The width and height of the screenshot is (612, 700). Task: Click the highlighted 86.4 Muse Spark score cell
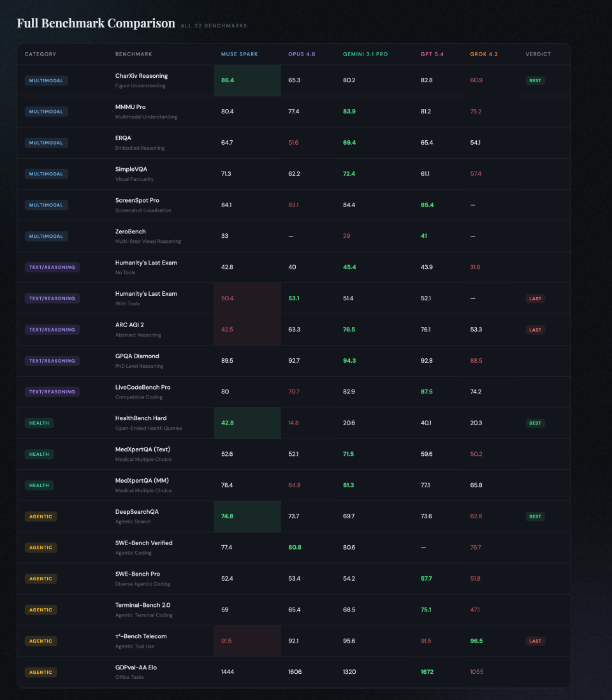click(x=247, y=80)
